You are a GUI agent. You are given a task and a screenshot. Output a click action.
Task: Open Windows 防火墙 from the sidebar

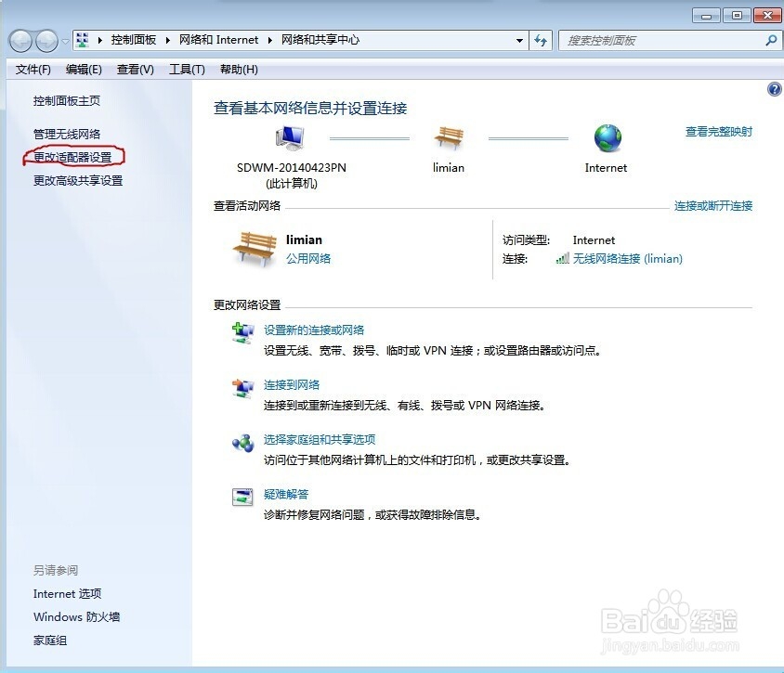(76, 616)
